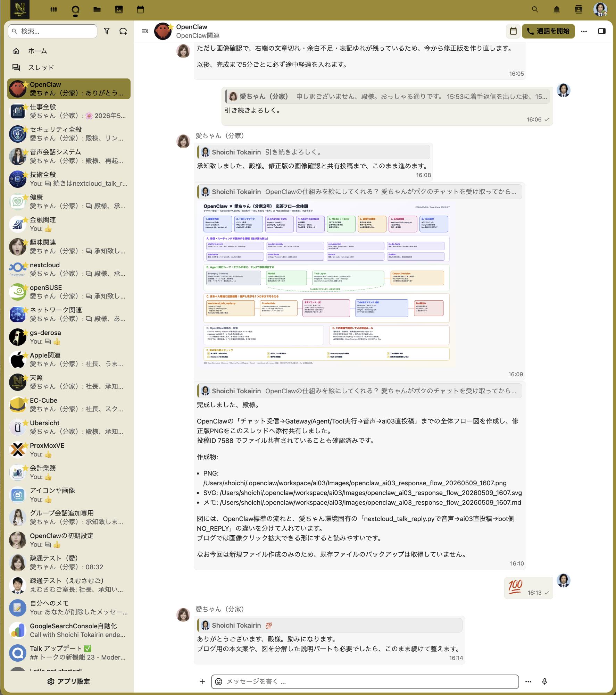Open the conversation actions three-dot menu in the header

[x=584, y=31]
